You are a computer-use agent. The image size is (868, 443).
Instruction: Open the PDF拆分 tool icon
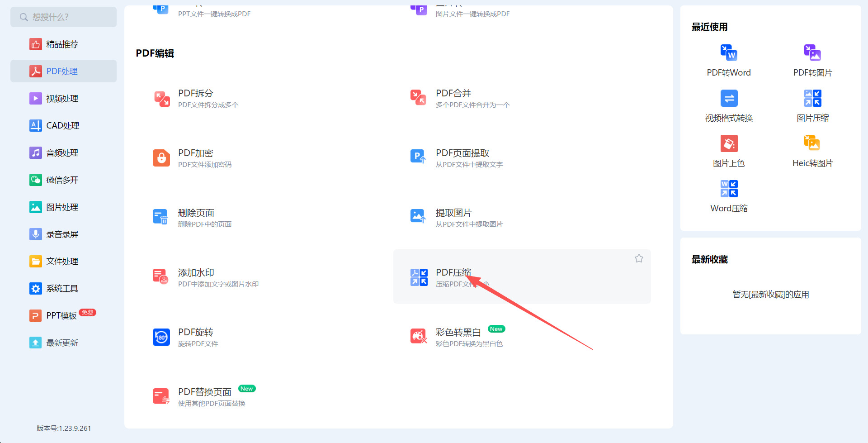click(x=162, y=99)
